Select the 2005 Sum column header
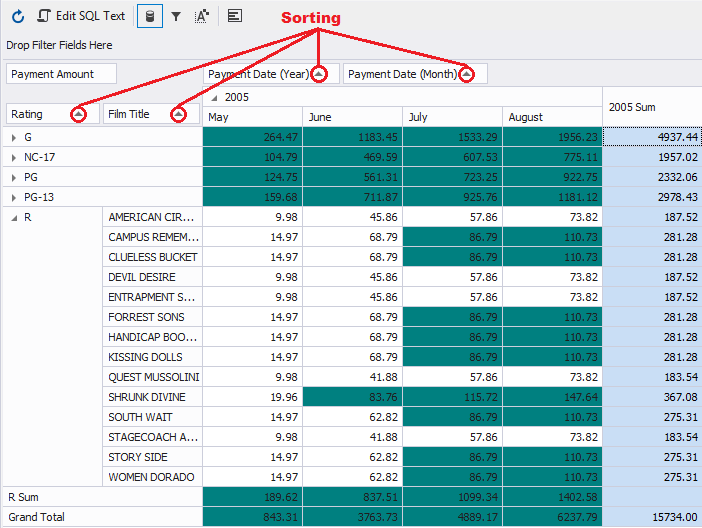Image resolution: width=702 pixels, height=528 pixels. [652, 107]
